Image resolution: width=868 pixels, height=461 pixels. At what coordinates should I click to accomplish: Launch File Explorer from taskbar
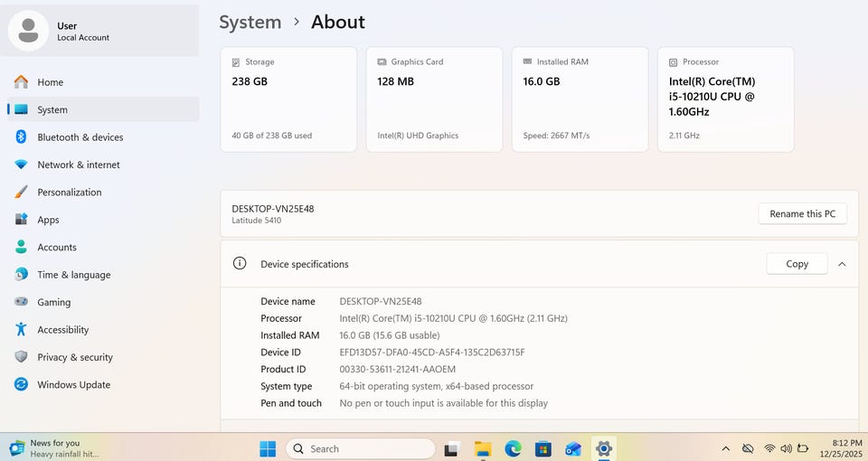tap(483, 448)
